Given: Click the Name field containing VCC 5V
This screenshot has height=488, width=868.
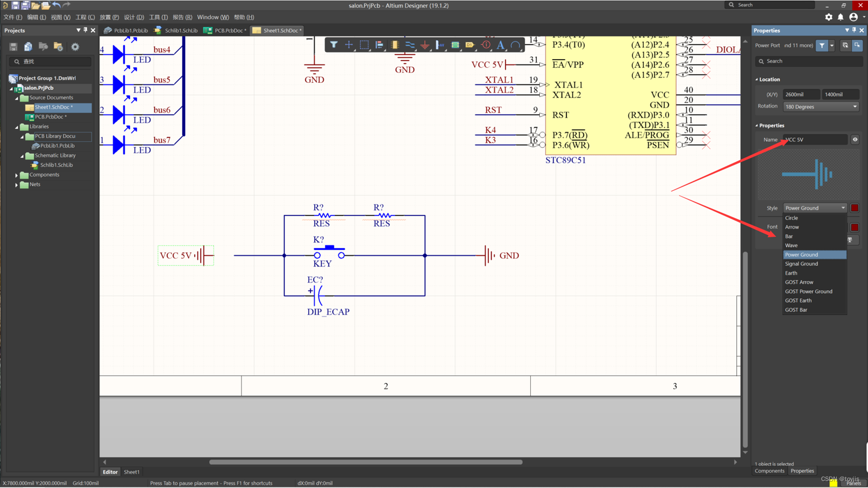Looking at the screenshot, I should click(x=815, y=140).
